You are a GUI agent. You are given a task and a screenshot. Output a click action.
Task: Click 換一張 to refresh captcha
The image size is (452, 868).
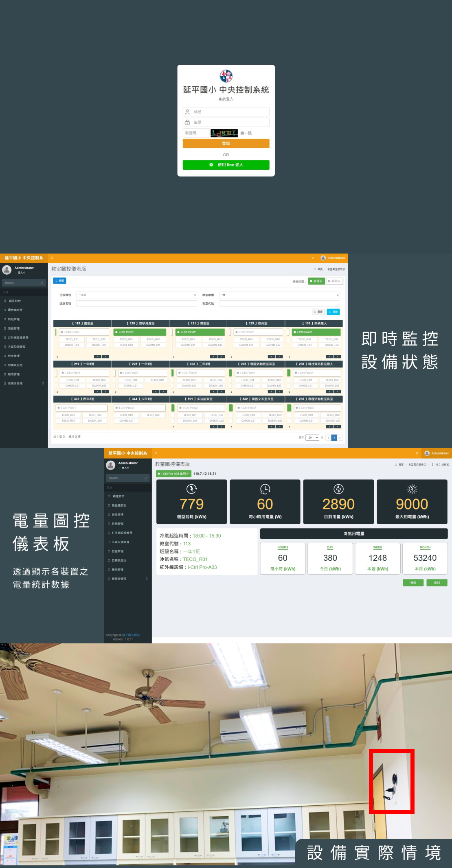[246, 133]
